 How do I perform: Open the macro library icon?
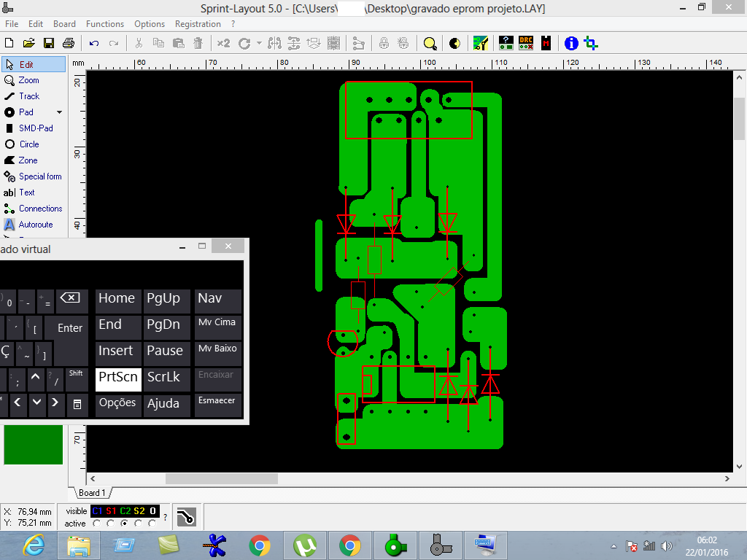tap(546, 43)
